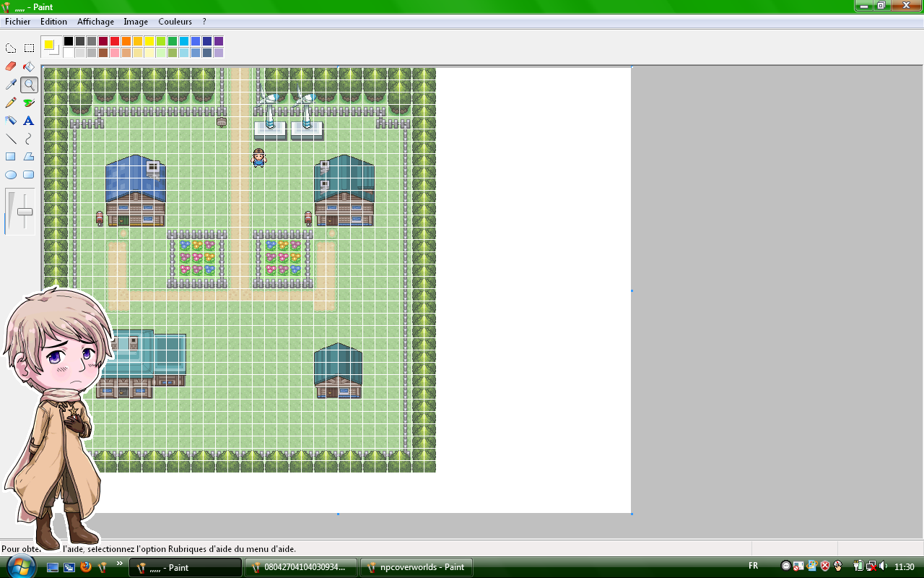Select the cyan sky-blue color swatch
The width and height of the screenshot is (924, 578).
(x=184, y=41)
